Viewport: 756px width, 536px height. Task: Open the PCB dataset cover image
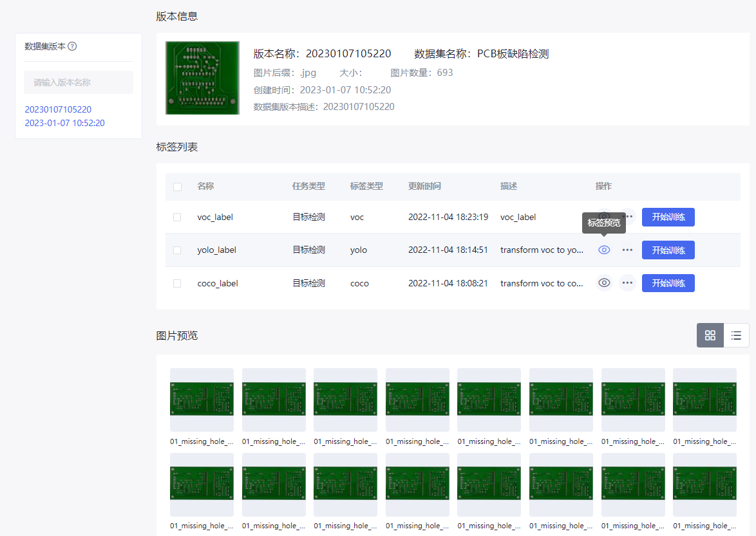coord(202,78)
